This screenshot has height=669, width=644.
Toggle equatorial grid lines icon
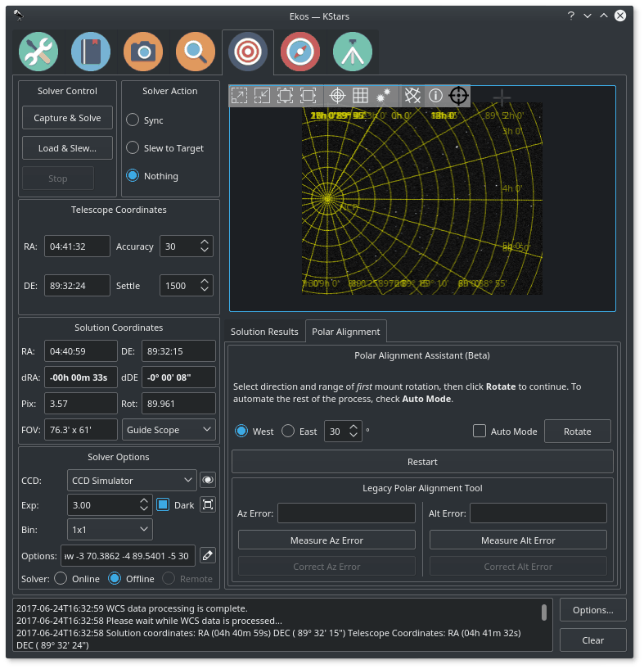click(412, 96)
